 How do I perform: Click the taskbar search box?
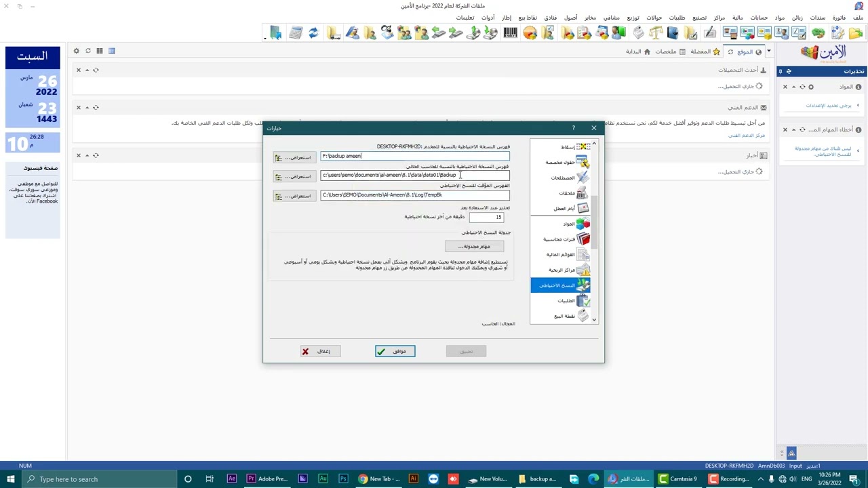tap(100, 479)
